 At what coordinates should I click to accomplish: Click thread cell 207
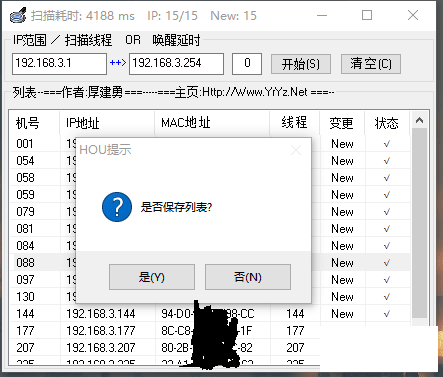[x=295, y=348]
